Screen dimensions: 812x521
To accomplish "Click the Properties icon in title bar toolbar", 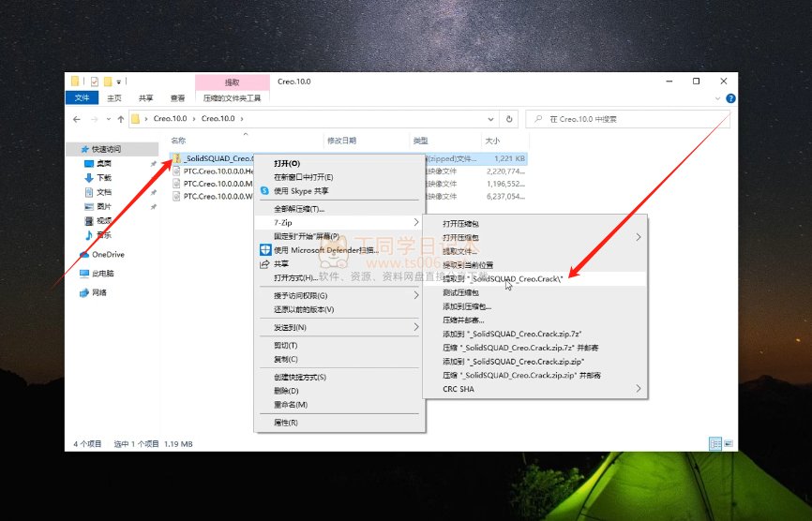I will pos(95,82).
